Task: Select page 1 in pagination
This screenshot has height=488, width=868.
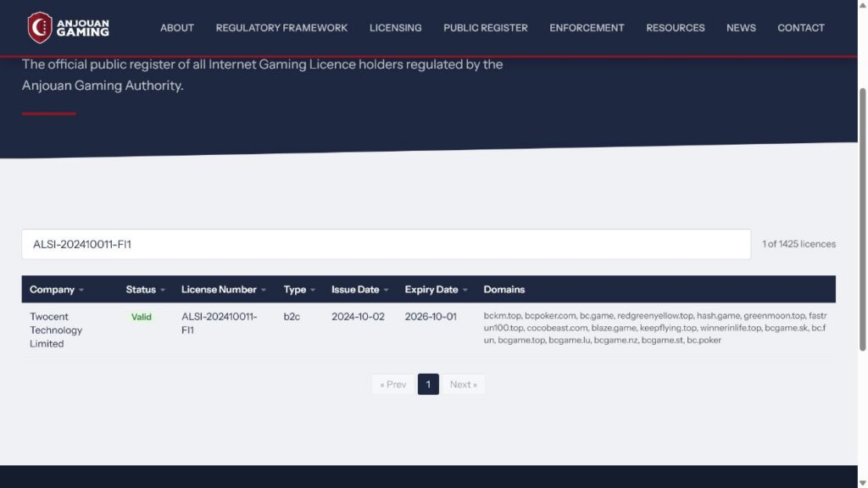Action: pyautogui.click(x=428, y=384)
